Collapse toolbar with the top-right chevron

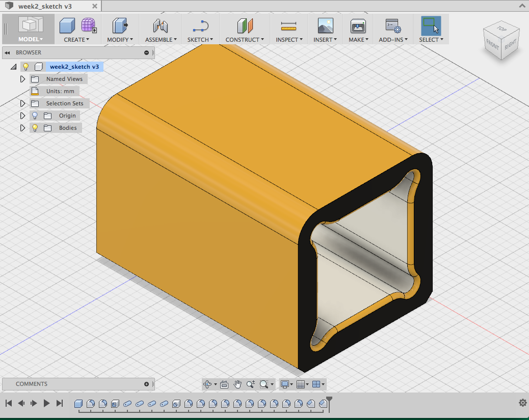point(522,6)
